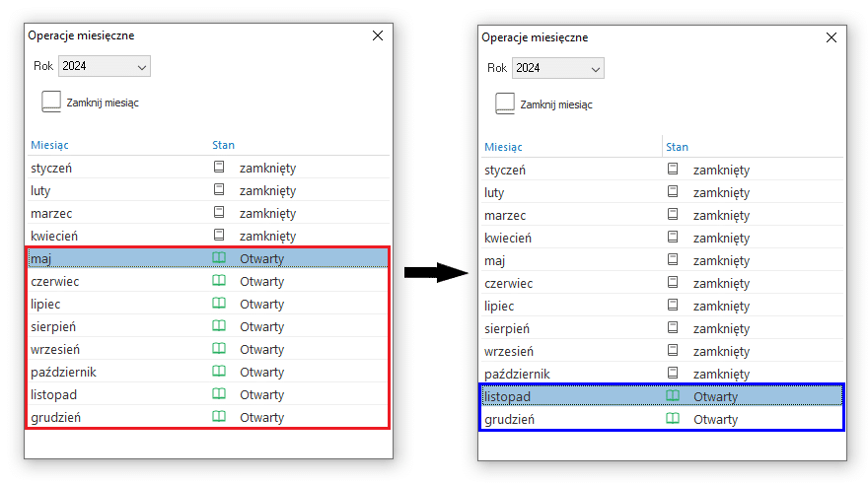Select the czerwiec row in left window
The image size is (868, 483).
coord(208,281)
